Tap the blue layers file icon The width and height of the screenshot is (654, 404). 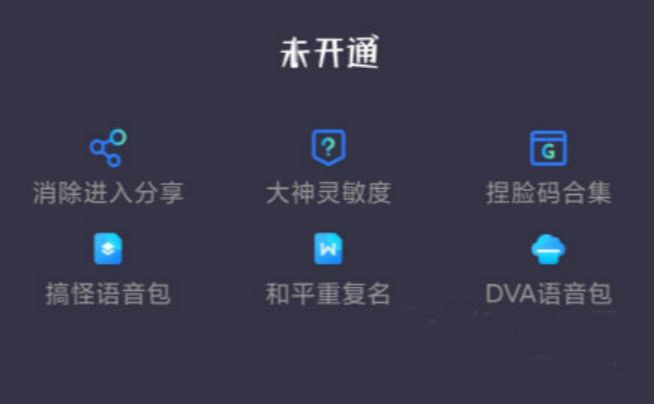click(108, 249)
